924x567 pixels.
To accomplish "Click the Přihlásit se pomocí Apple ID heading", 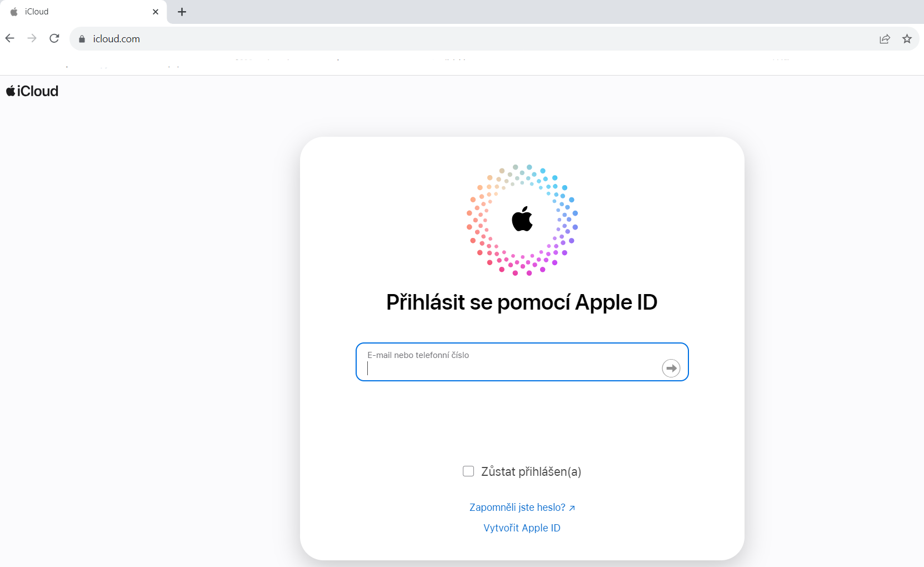I will pyautogui.click(x=522, y=302).
